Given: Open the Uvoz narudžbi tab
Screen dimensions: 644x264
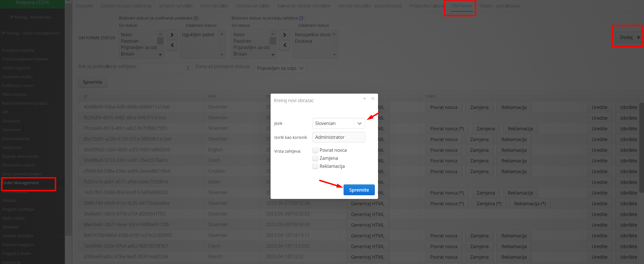Looking at the screenshot, I should tap(214, 6).
